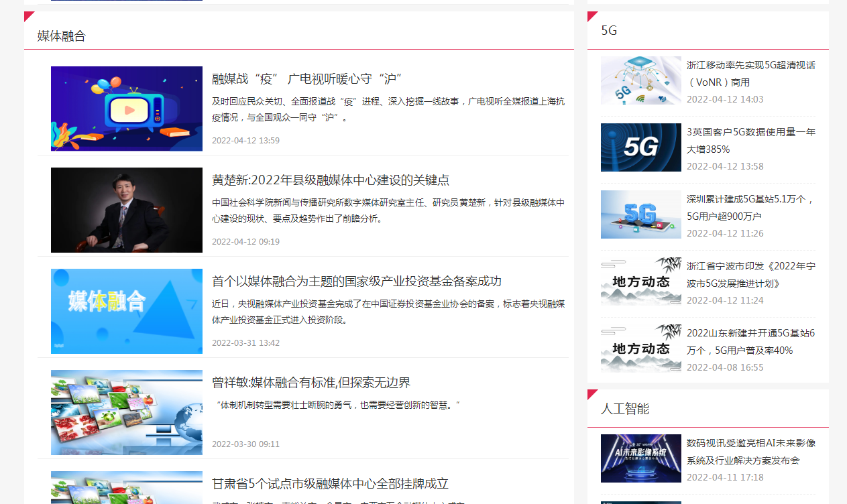
Task: Click the portrait photo of 黄楚新
Action: click(127, 210)
